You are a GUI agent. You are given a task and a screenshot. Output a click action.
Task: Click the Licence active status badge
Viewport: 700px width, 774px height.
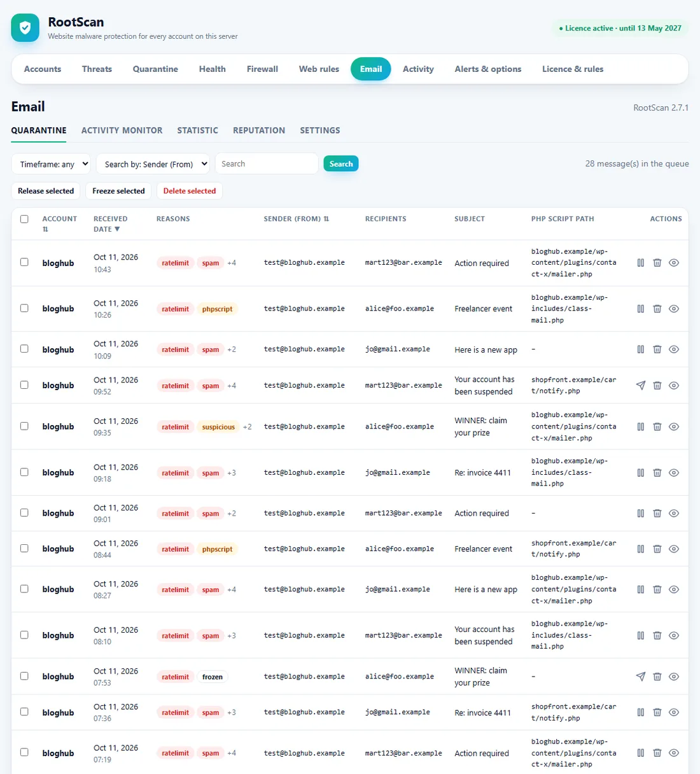(620, 28)
